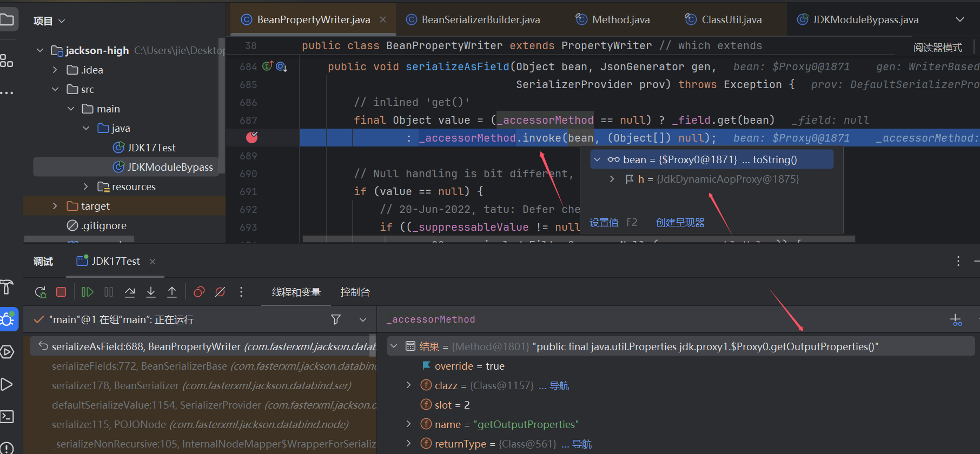The image size is (980, 454).
Task: Expand the target folder
Action: 55,206
